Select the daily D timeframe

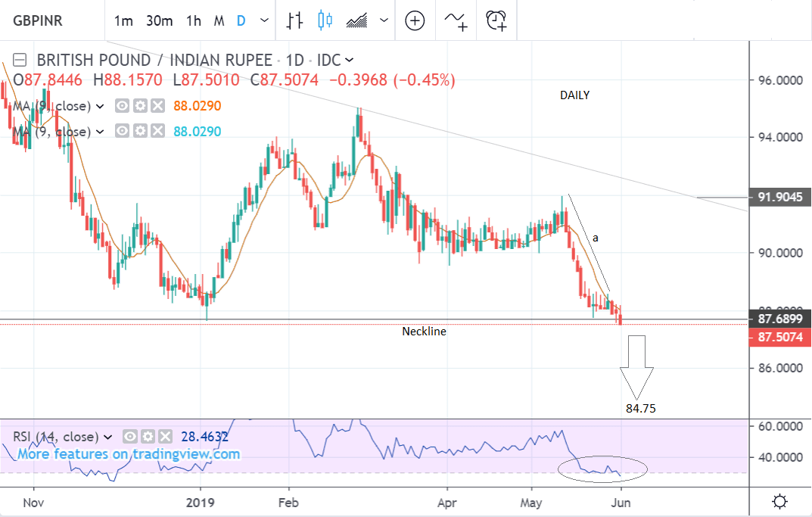pyautogui.click(x=241, y=20)
